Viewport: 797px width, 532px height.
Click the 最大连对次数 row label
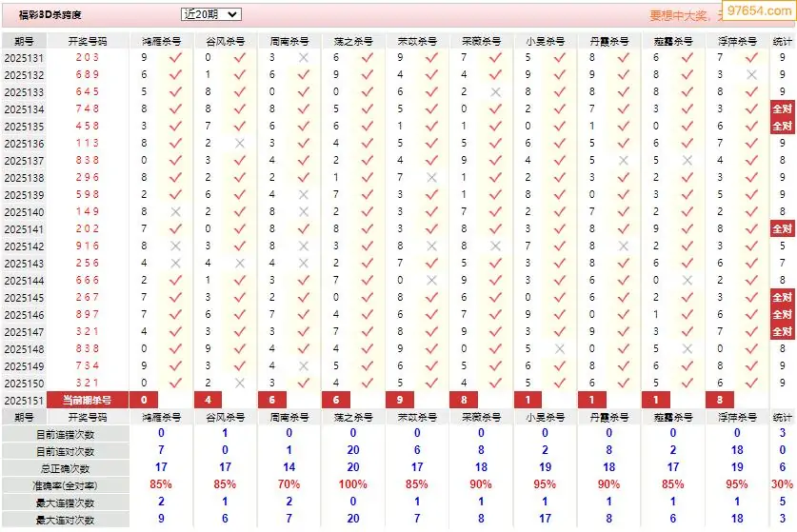(65, 521)
